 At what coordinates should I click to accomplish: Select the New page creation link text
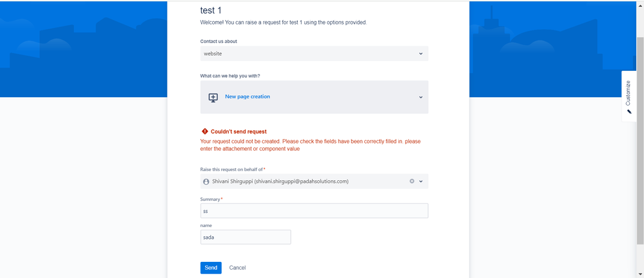pos(248,97)
